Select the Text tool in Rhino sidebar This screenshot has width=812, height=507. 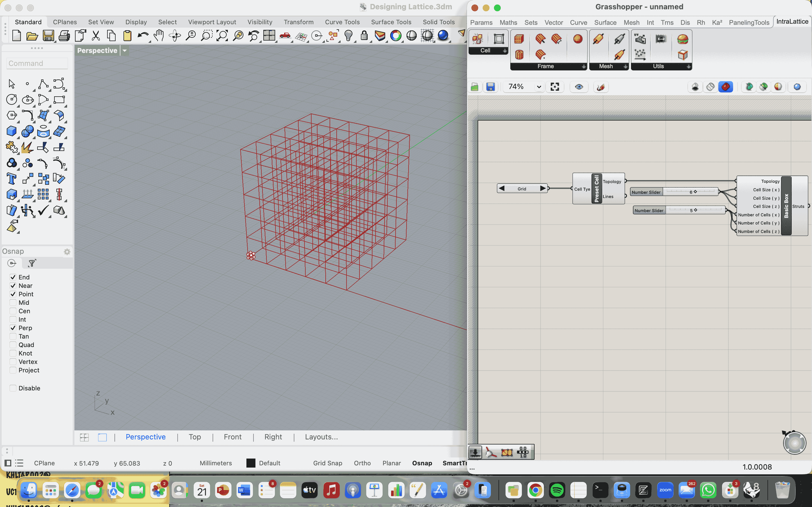pos(11,179)
